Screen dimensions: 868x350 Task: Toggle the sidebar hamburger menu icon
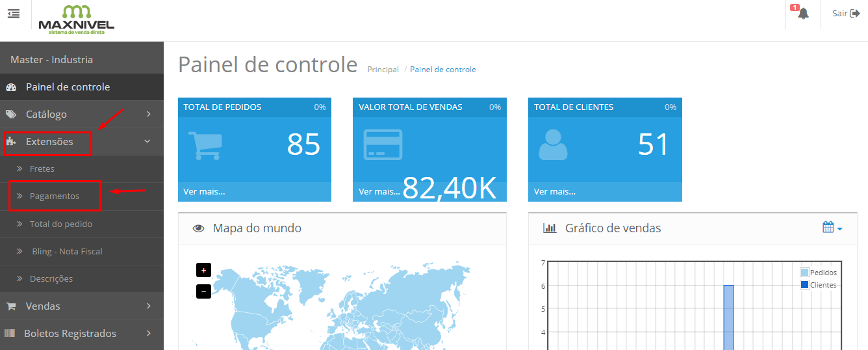(x=14, y=14)
